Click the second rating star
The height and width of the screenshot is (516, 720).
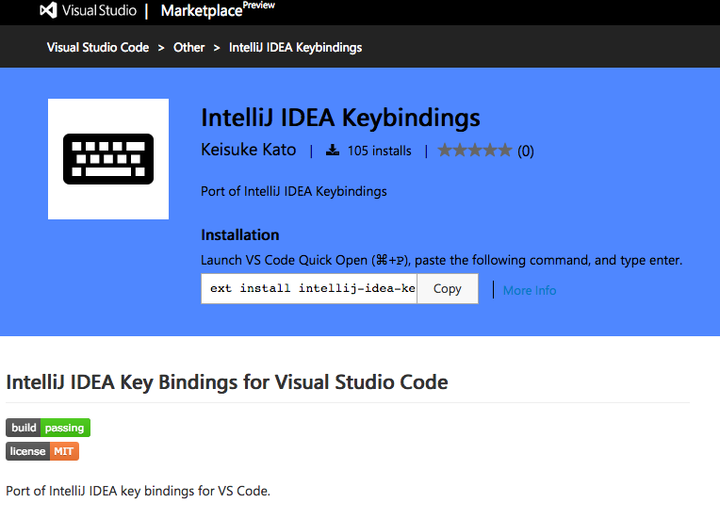460,151
